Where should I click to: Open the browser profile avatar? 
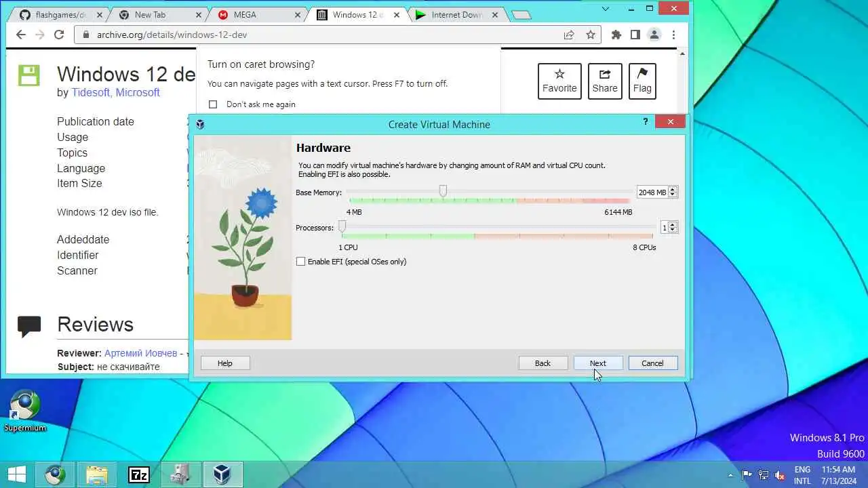pos(654,35)
